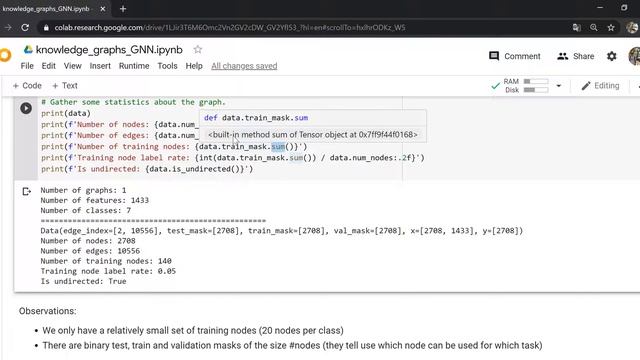The image size is (640, 360).
Task: Click the highlighted sum in training nodes line
Action: 278,147
